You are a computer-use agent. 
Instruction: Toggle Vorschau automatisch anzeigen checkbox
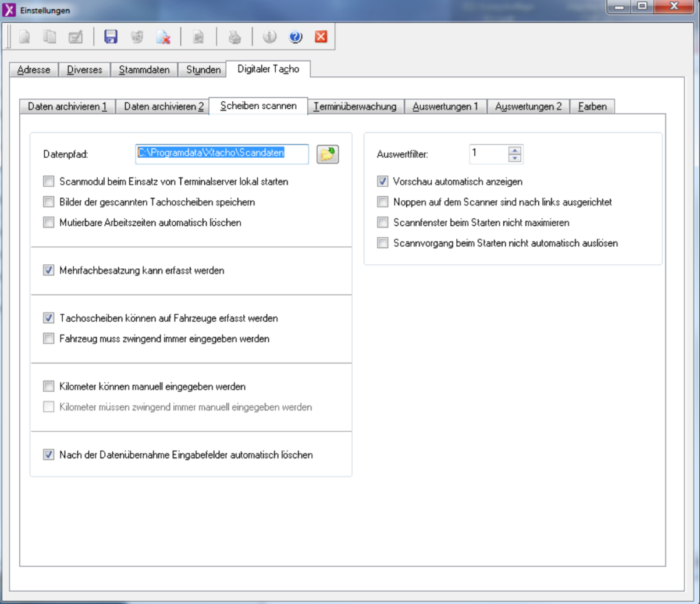[x=382, y=182]
